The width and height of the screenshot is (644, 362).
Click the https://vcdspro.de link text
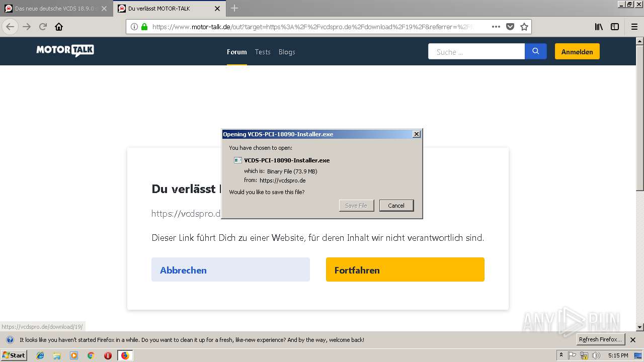[x=282, y=180]
